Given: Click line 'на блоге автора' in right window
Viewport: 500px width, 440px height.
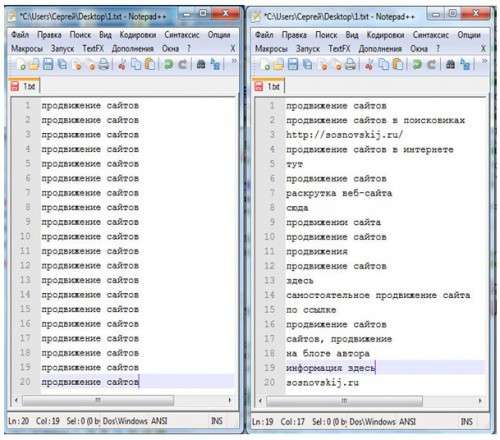Looking at the screenshot, I should (x=328, y=353).
